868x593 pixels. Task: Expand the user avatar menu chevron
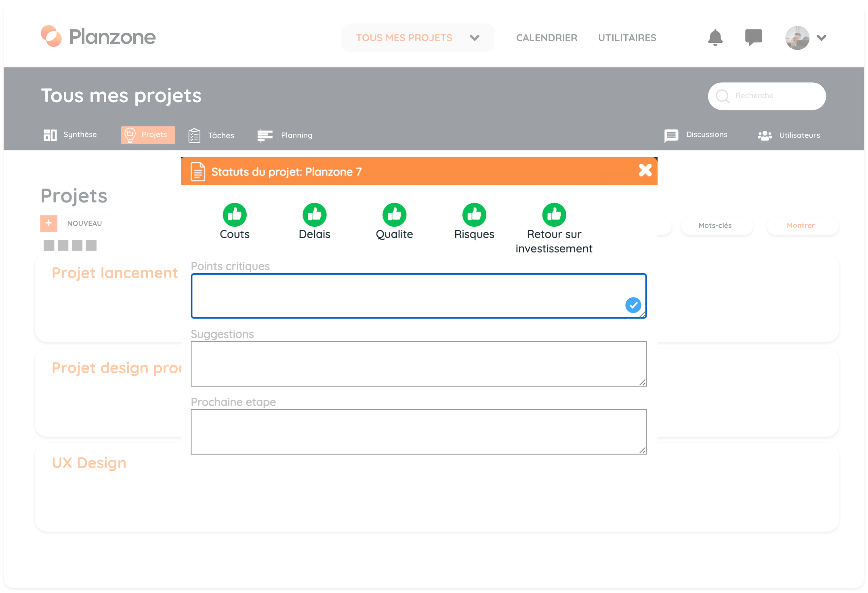click(821, 38)
